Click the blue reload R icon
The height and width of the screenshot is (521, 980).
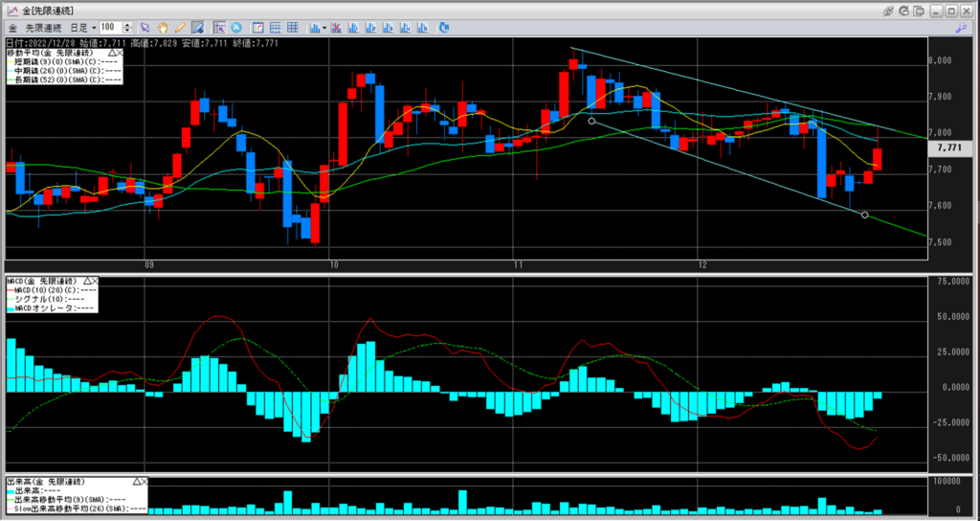click(x=444, y=28)
